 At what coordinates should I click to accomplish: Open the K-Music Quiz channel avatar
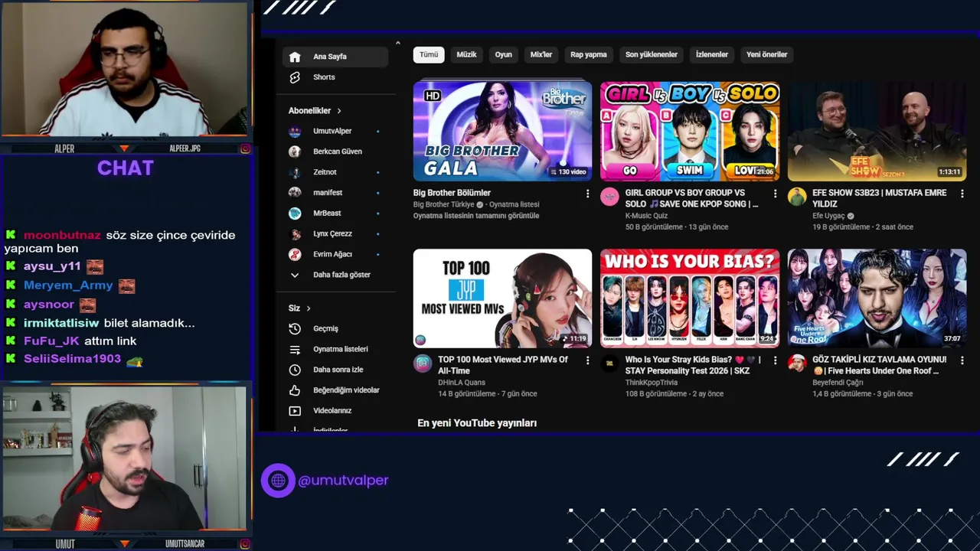pos(609,197)
